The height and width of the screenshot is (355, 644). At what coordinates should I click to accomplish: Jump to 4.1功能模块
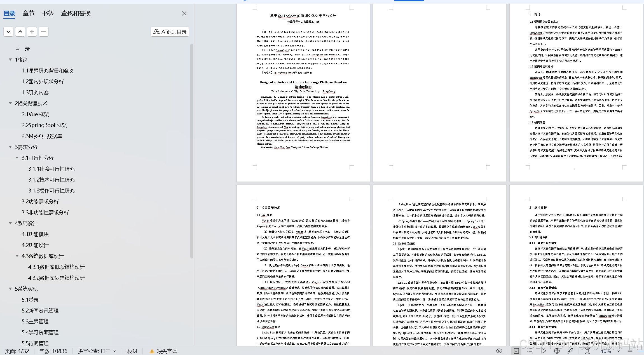pos(35,234)
